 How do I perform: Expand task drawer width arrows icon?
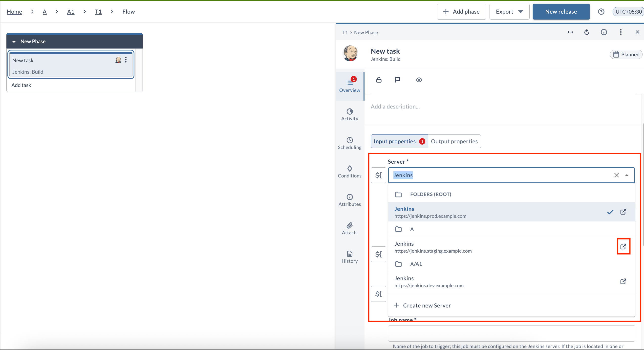[570, 32]
